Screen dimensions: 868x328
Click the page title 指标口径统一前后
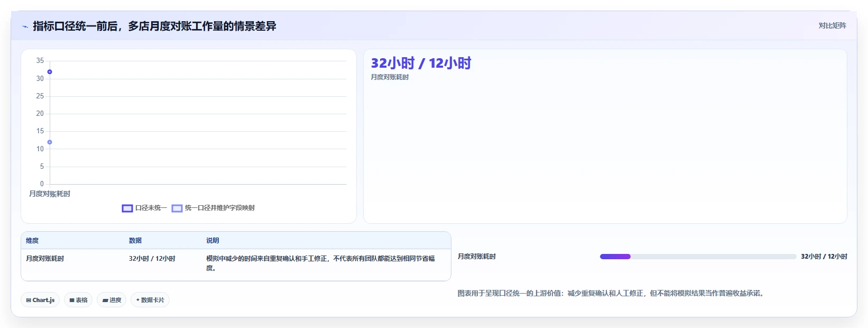[154, 26]
